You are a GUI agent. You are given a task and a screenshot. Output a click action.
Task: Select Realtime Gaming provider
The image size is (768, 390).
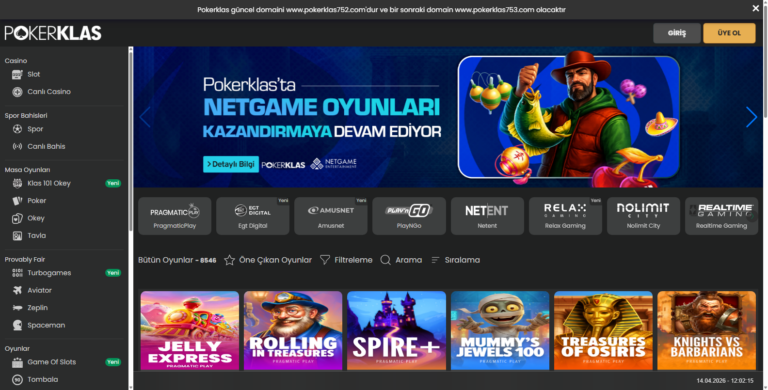point(721,216)
